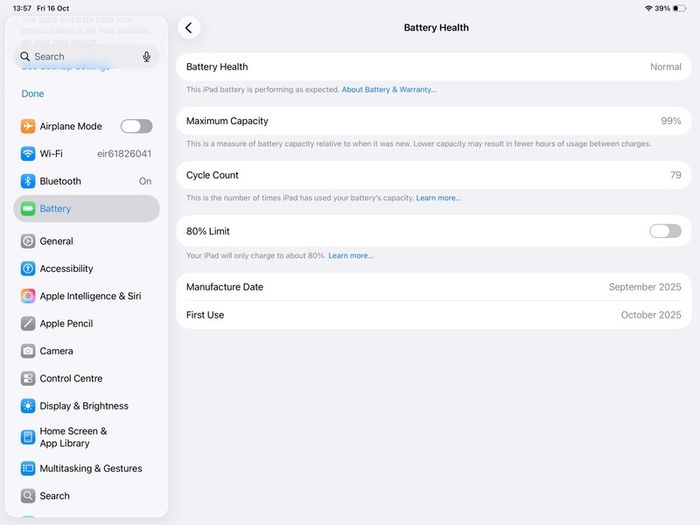
Task: Tap the Done button
Action: point(33,94)
